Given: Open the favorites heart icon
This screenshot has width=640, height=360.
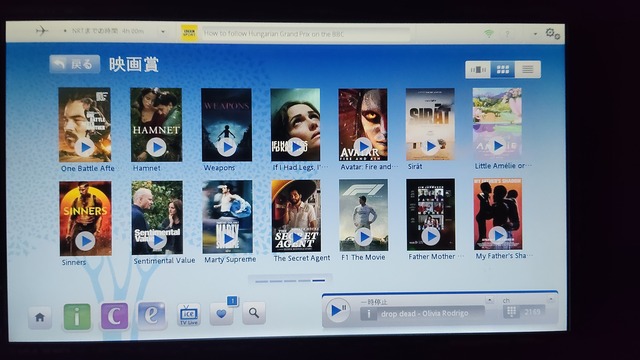Looking at the screenshot, I should pyautogui.click(x=221, y=314).
